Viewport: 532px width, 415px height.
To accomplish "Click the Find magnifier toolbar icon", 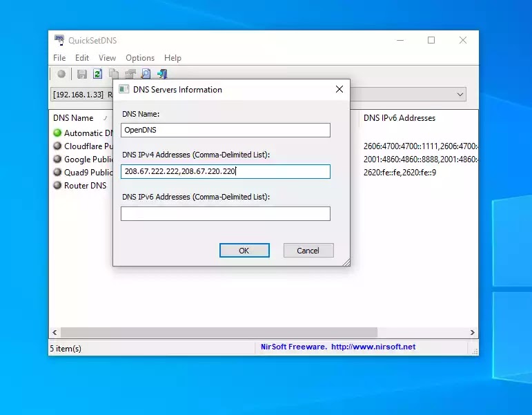I will click(x=146, y=74).
